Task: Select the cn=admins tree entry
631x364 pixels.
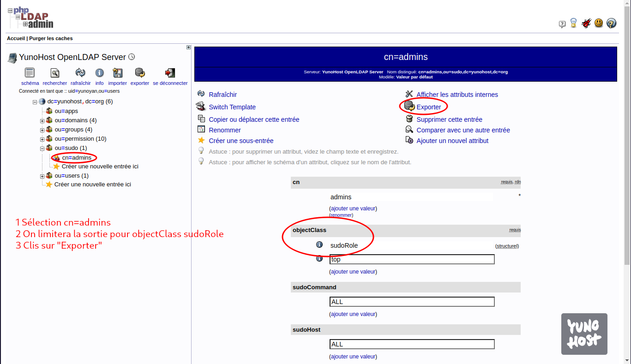Action: (x=77, y=158)
